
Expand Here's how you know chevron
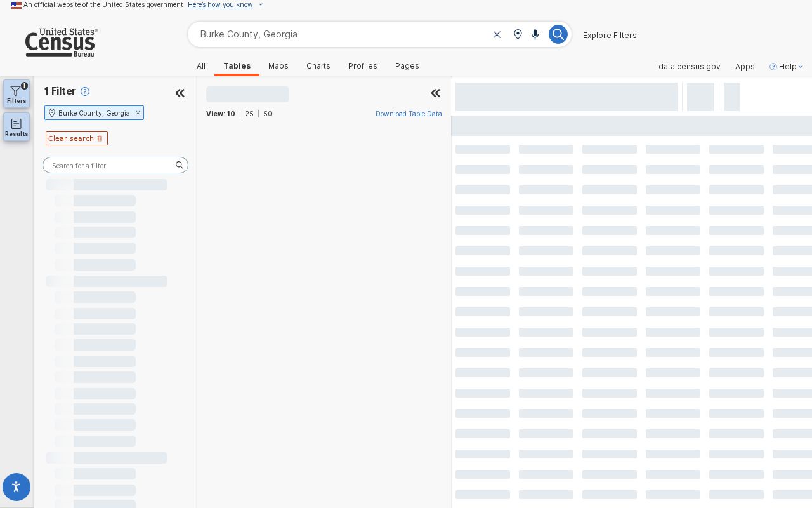click(260, 4)
